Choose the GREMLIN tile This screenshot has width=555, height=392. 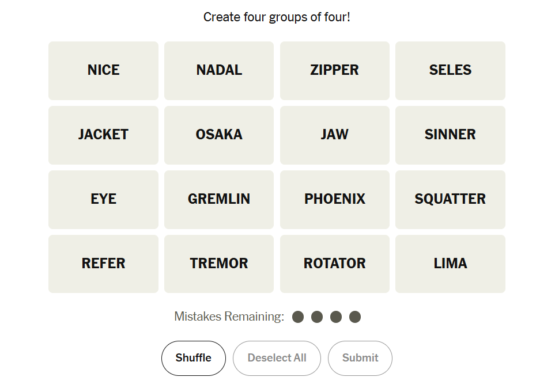pos(219,199)
